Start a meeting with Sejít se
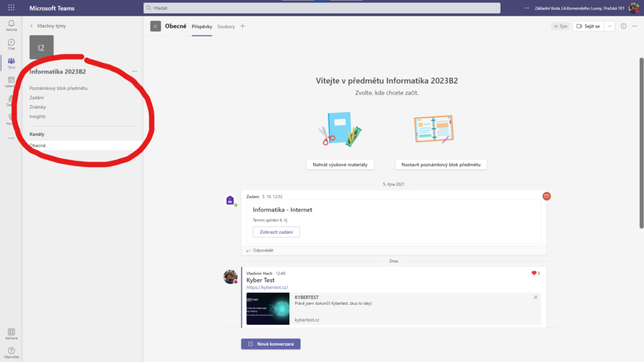644x362 pixels. click(588, 26)
